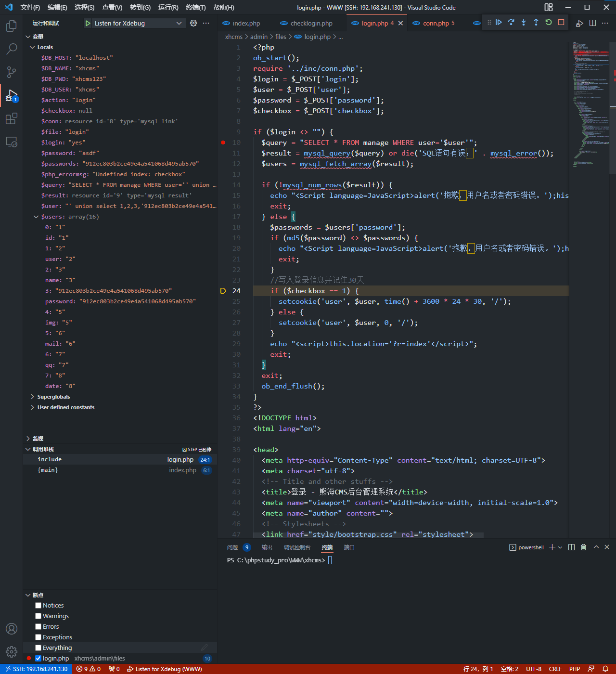Expand User defined constants scope
The image size is (616, 674).
[x=33, y=407]
